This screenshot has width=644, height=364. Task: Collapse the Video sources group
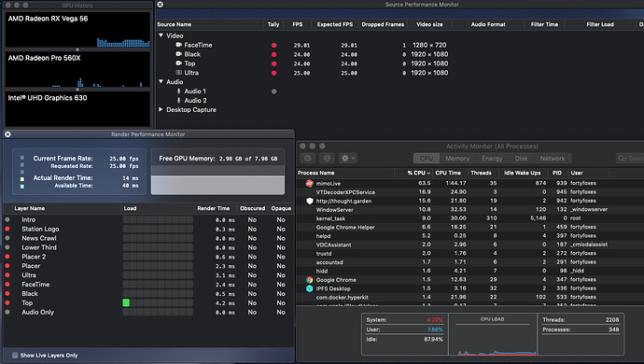(x=161, y=35)
